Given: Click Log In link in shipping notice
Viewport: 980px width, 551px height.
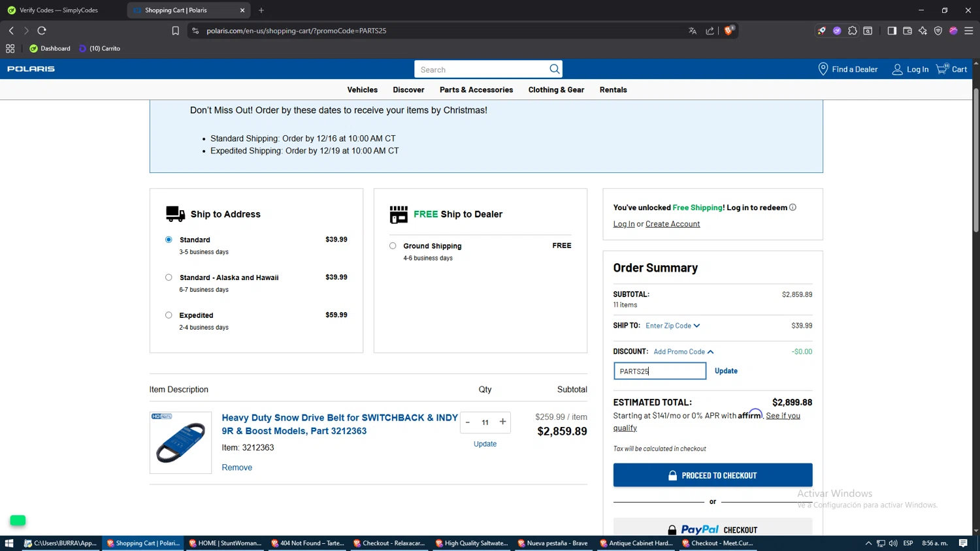Looking at the screenshot, I should (624, 224).
